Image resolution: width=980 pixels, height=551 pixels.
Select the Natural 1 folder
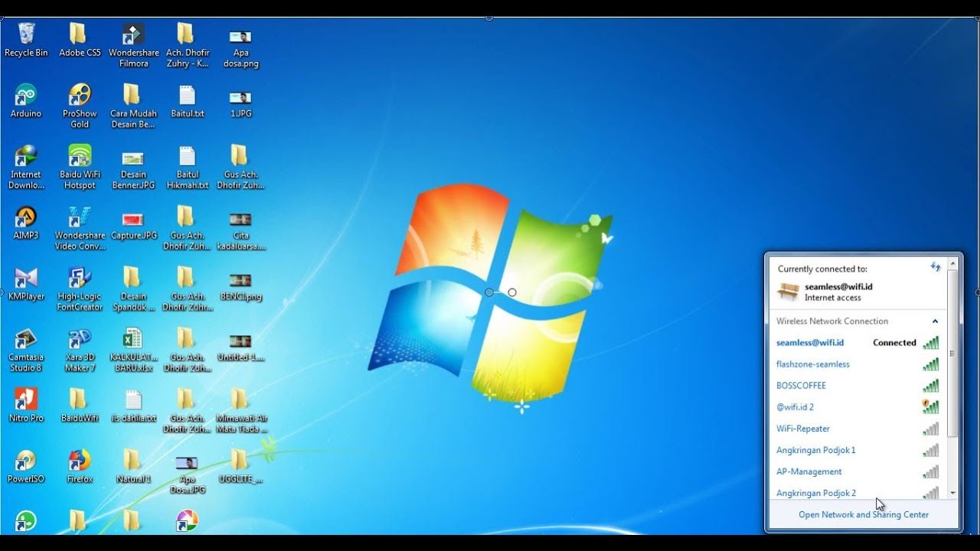133,466
